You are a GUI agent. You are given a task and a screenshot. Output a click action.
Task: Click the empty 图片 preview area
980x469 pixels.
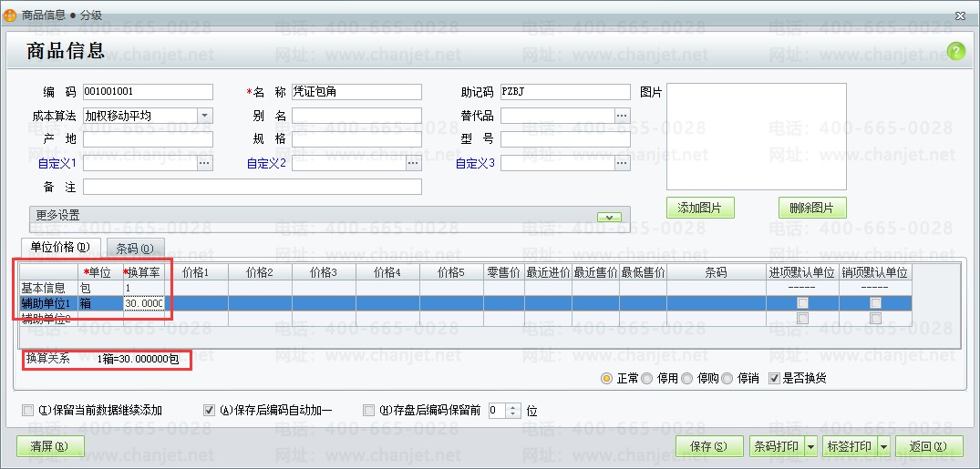757,136
